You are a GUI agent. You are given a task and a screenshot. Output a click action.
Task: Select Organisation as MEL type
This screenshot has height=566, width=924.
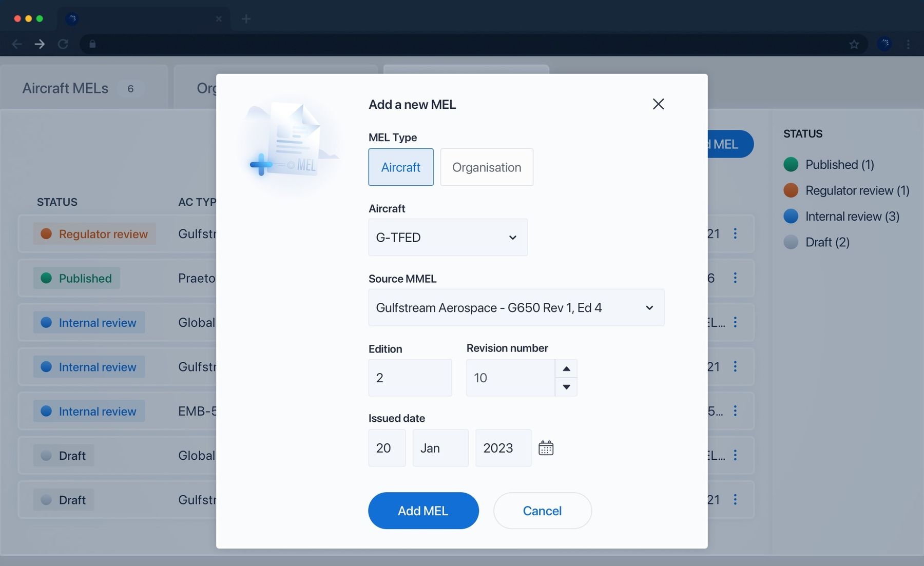(486, 167)
